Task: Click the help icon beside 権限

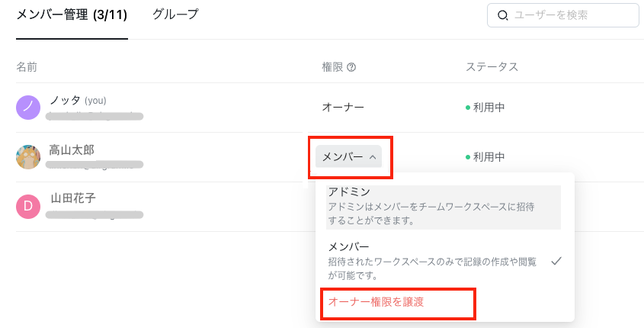Action: (351, 67)
